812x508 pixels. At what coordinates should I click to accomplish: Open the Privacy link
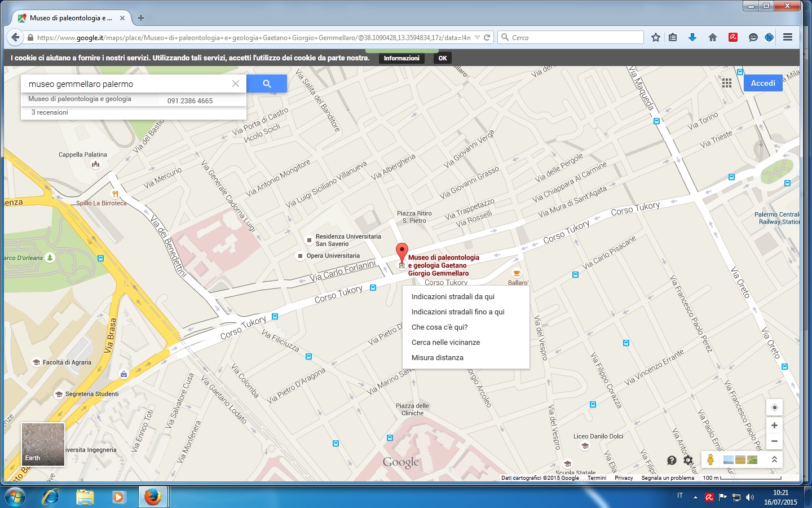click(x=624, y=478)
